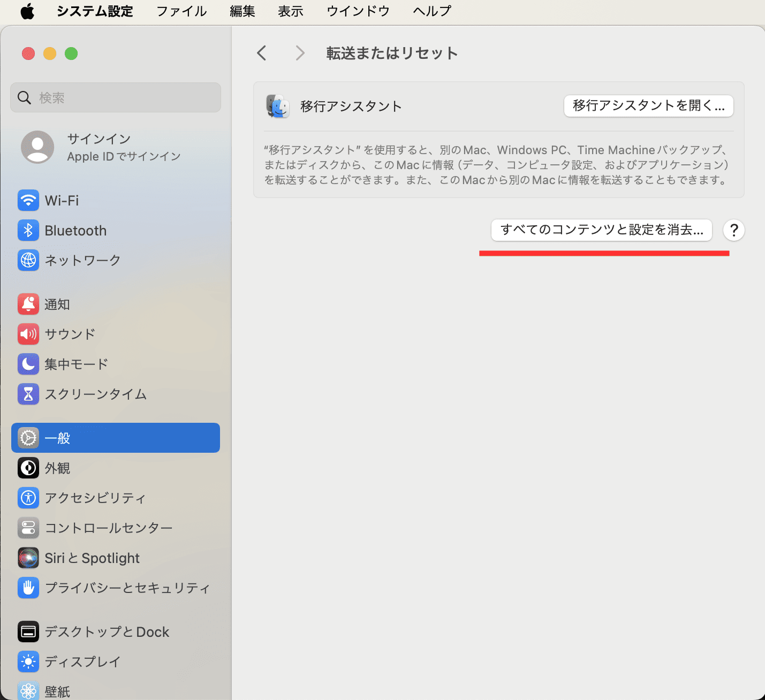This screenshot has height=700, width=765.
Task: Switch to 外観 settings
Action: (28, 468)
